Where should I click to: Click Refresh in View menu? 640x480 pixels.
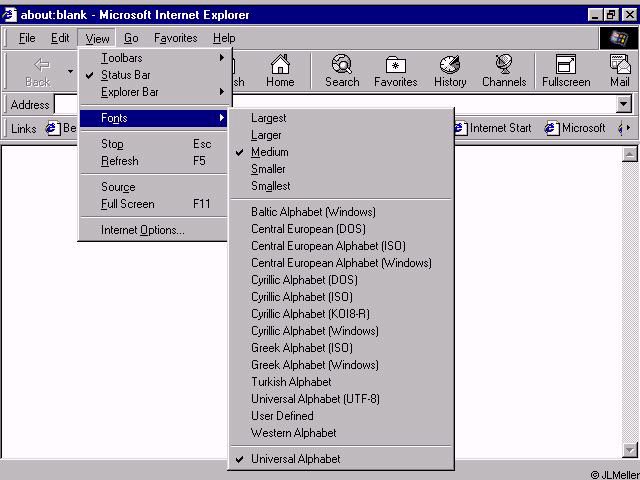pyautogui.click(x=153, y=161)
